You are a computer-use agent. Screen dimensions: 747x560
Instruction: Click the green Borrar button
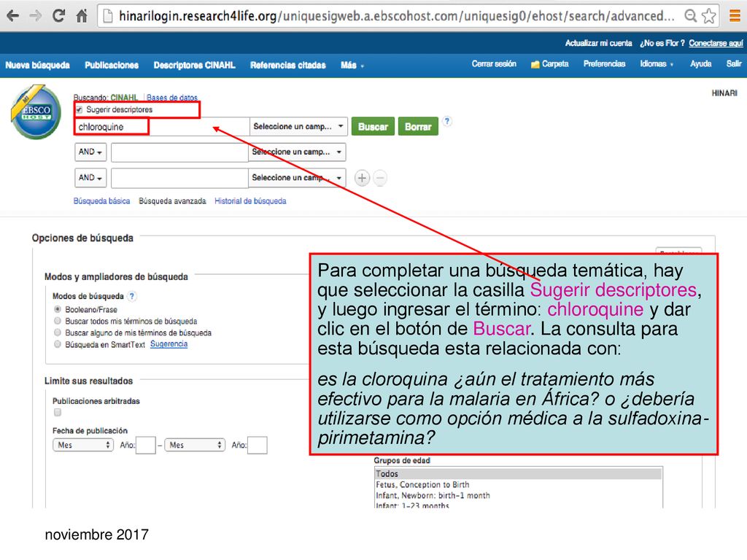point(418,127)
